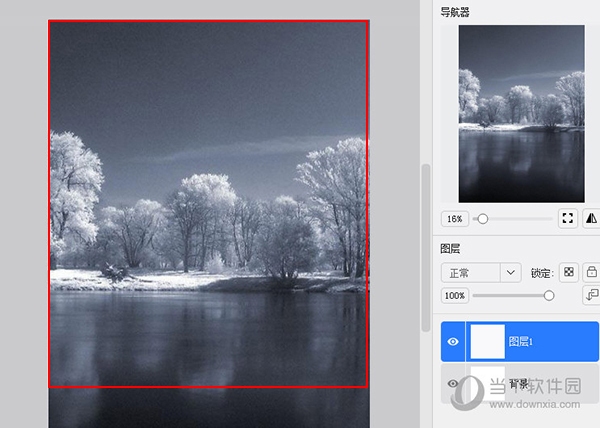The image size is (600, 428).
Task: Click the 锁定: label
Action: click(x=542, y=273)
